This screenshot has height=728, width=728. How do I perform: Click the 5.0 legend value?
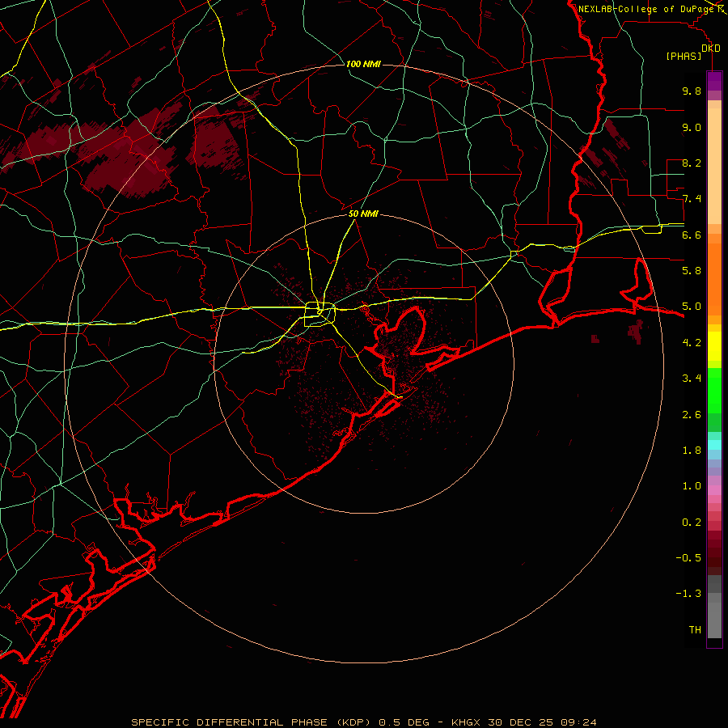pyautogui.click(x=692, y=307)
